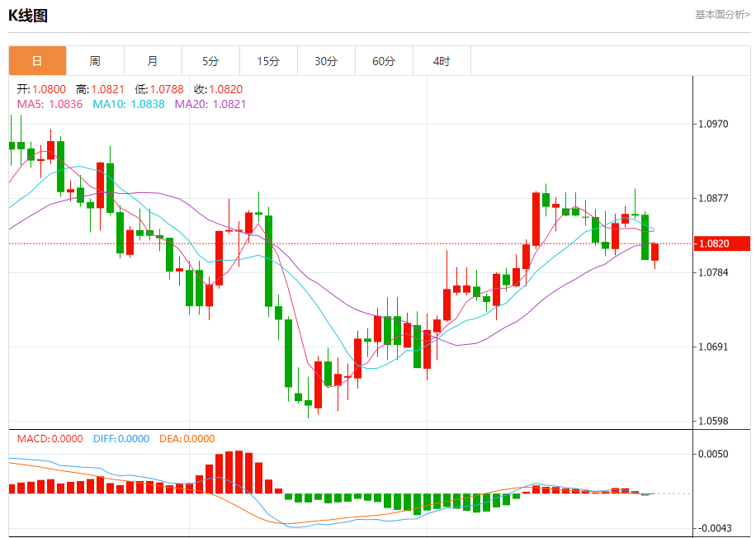This screenshot has height=538, width=756.
Task: Click the MACD:0.0000 indicator label
Action: pyautogui.click(x=50, y=439)
